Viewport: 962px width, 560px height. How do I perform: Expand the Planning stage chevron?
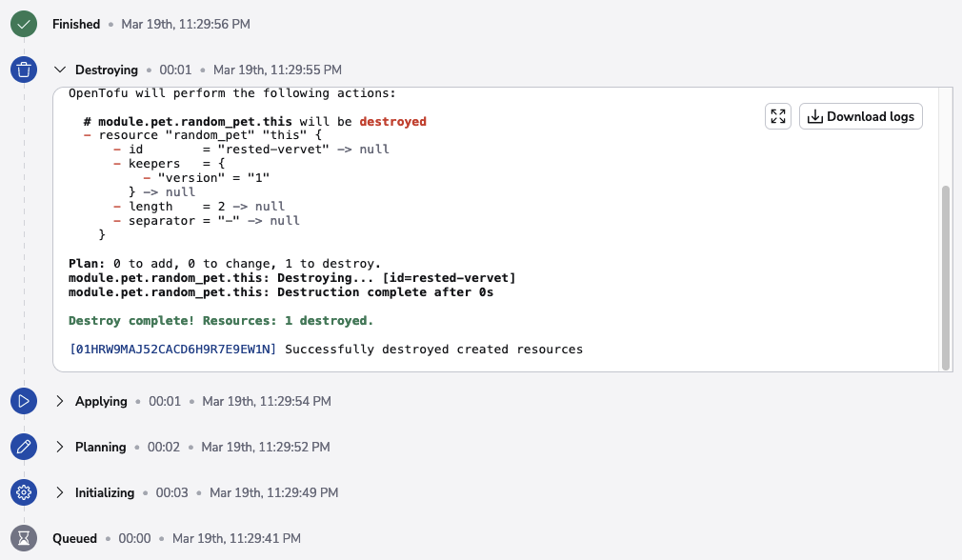click(60, 447)
